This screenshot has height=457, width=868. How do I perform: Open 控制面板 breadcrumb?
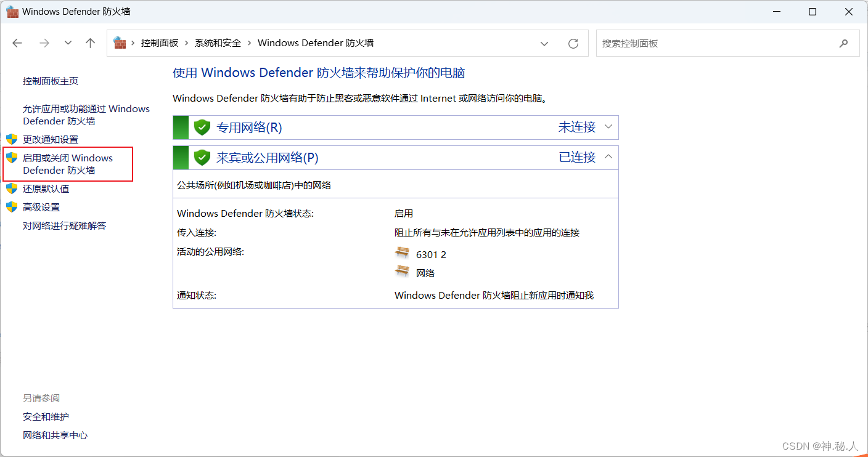pos(160,43)
